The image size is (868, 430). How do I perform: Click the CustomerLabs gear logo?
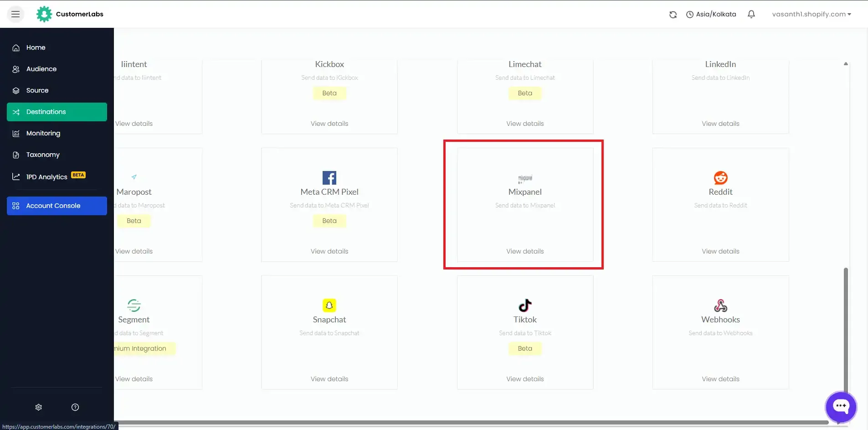coord(44,14)
